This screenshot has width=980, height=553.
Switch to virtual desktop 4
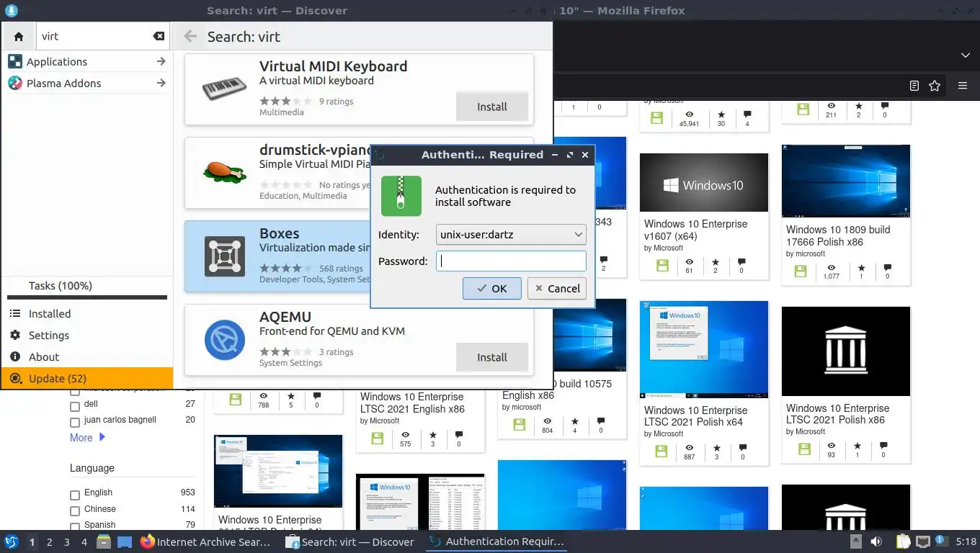[84, 542]
